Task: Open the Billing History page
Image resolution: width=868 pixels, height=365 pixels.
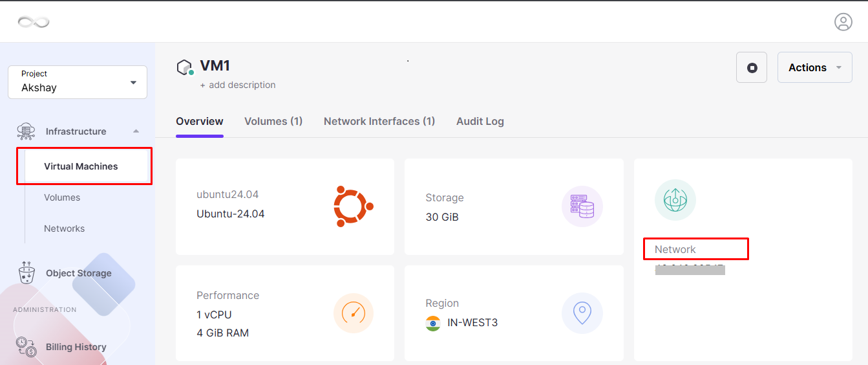Action: point(76,347)
